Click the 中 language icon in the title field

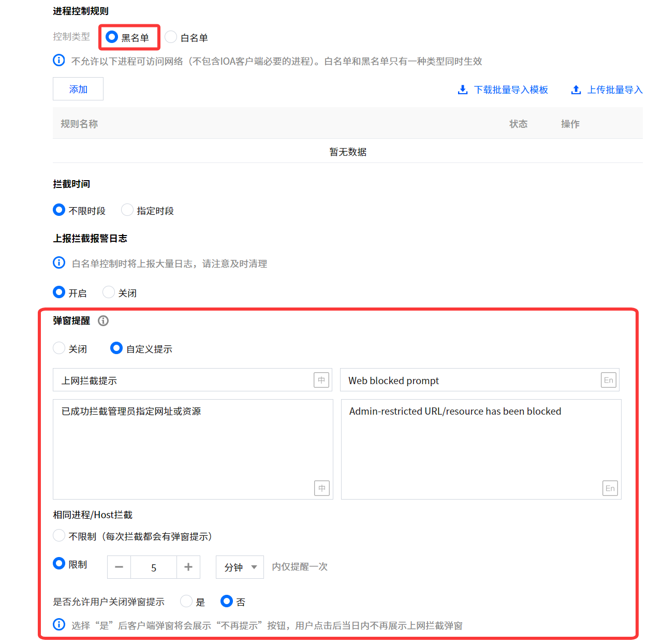[321, 380]
